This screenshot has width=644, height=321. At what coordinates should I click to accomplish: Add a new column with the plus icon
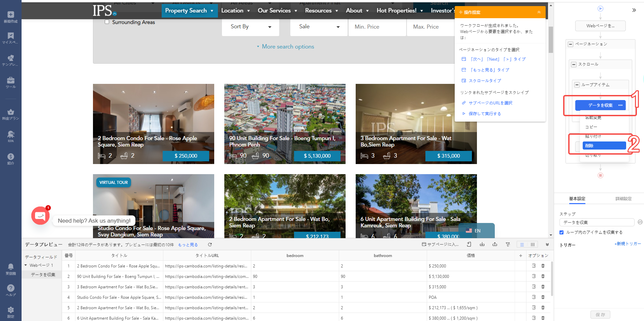point(520,256)
